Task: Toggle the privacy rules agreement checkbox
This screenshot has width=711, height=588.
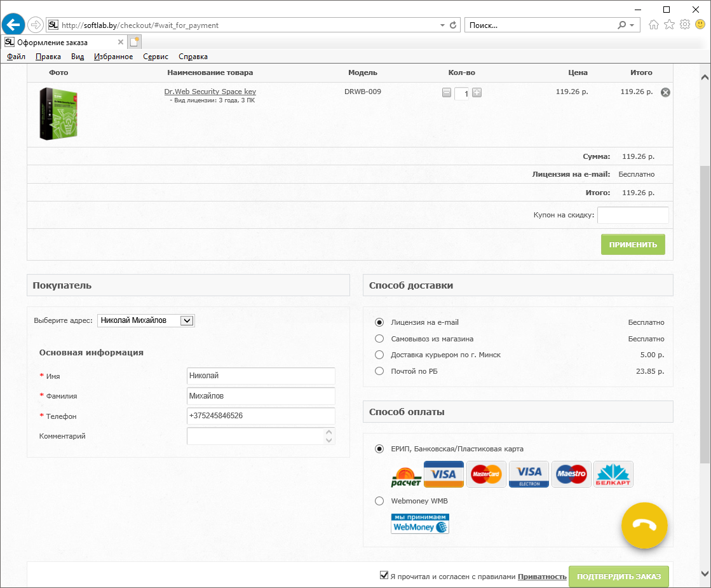Action: click(x=384, y=575)
